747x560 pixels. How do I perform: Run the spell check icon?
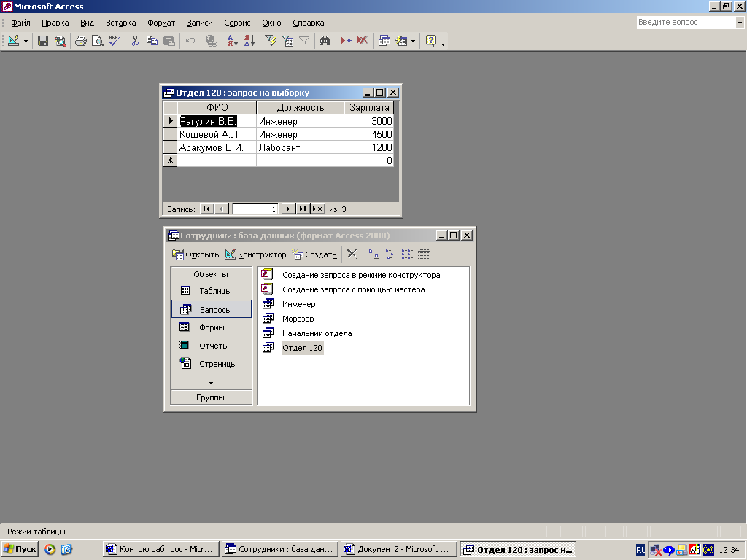(x=114, y=41)
